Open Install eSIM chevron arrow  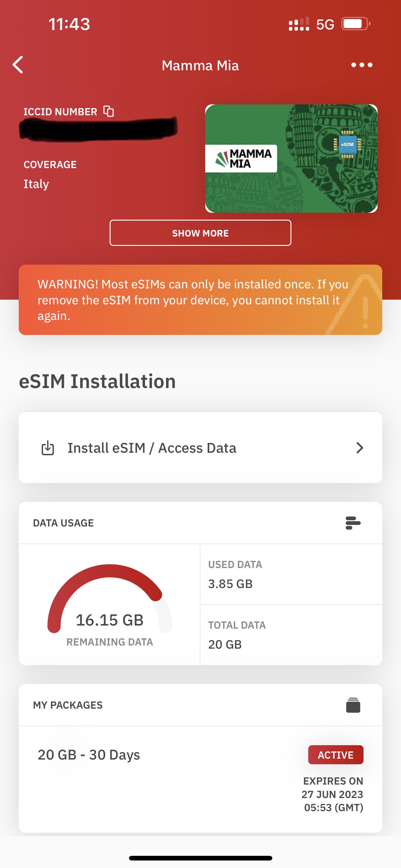(x=359, y=448)
